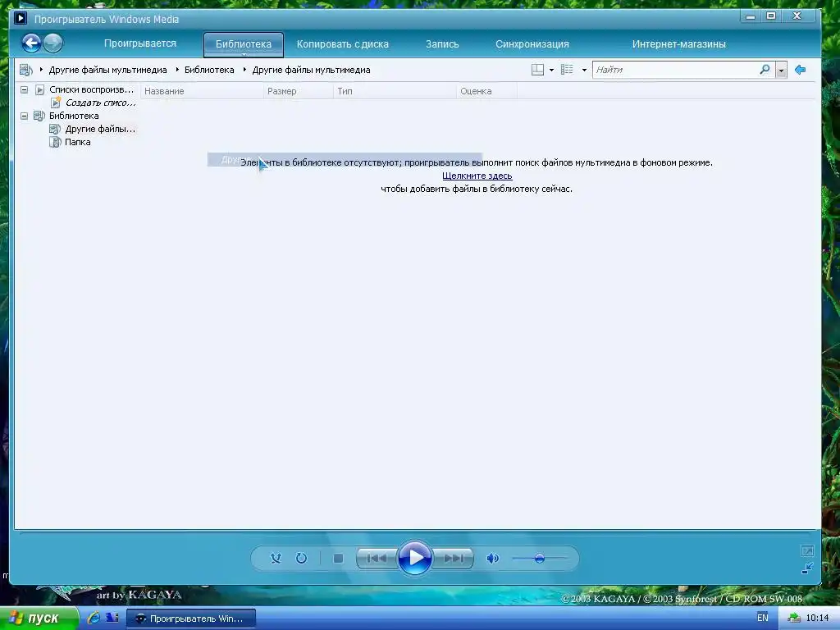Open the Проигрывается tab
Image resolution: width=840 pixels, height=630 pixels.
point(139,43)
